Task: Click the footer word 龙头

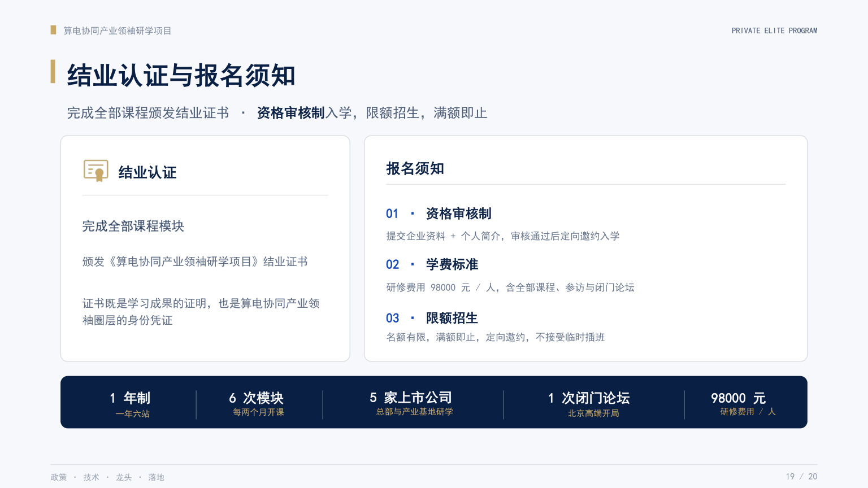Action: (x=124, y=477)
